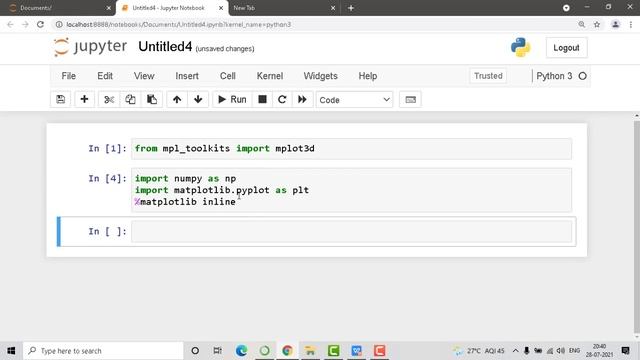Run the selected cell
The height and width of the screenshot is (360, 640).
[x=232, y=100]
